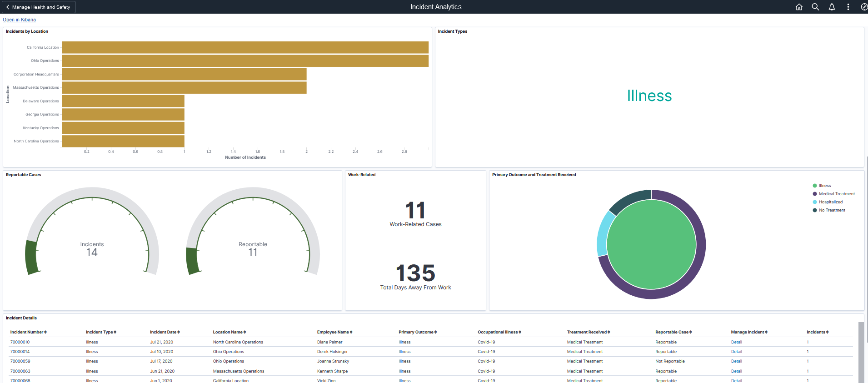Sort by Primary Outcome column
The width and height of the screenshot is (868, 384).
click(x=417, y=332)
